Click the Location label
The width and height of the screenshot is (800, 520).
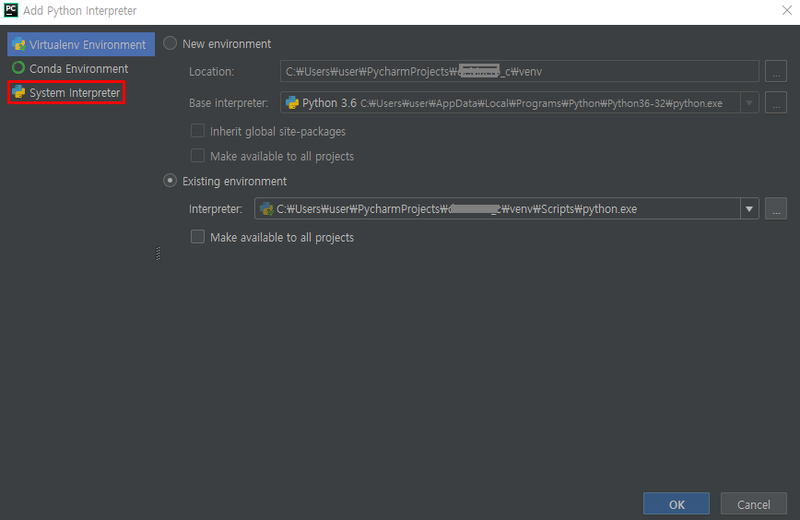[x=211, y=71]
